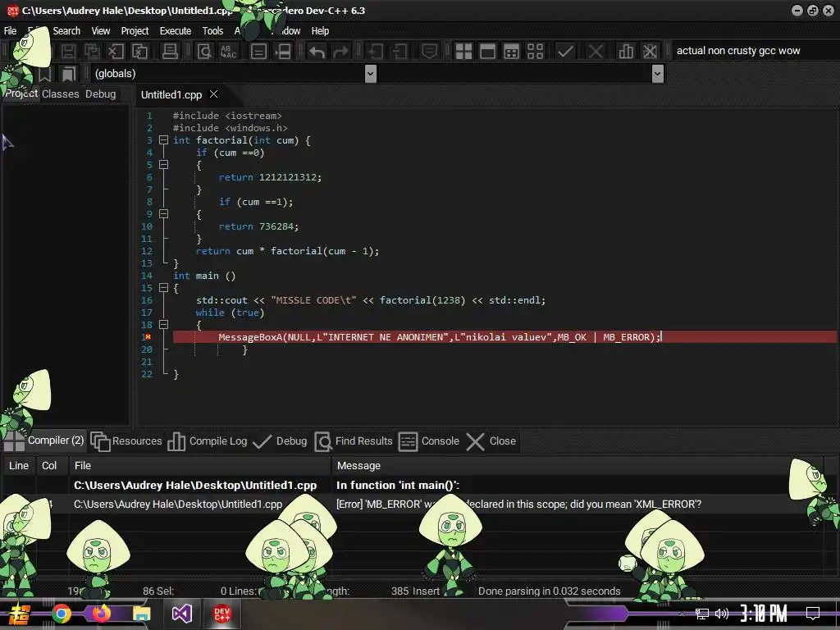Click the Toggle Comment toolbar icon
Screen dimensions: 840x630
coord(428,52)
